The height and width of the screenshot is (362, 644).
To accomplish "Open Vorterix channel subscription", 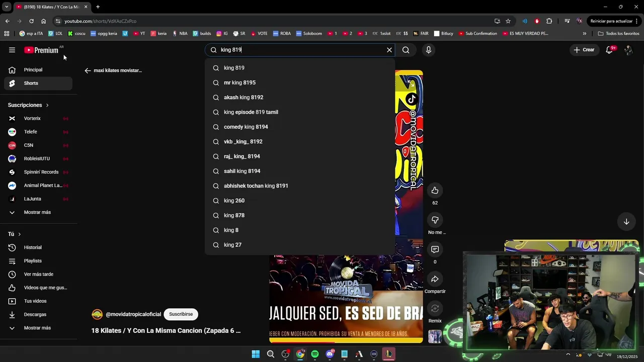I will click(38, 118).
